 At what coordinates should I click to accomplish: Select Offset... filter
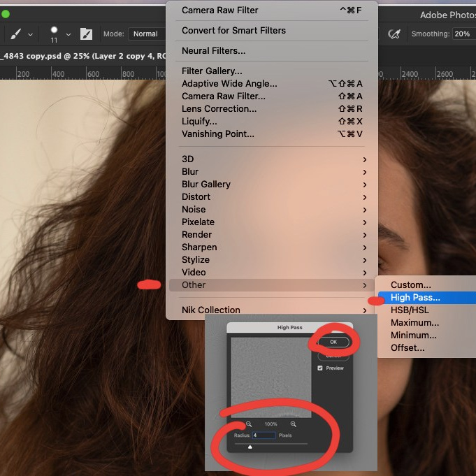[x=427, y=348]
